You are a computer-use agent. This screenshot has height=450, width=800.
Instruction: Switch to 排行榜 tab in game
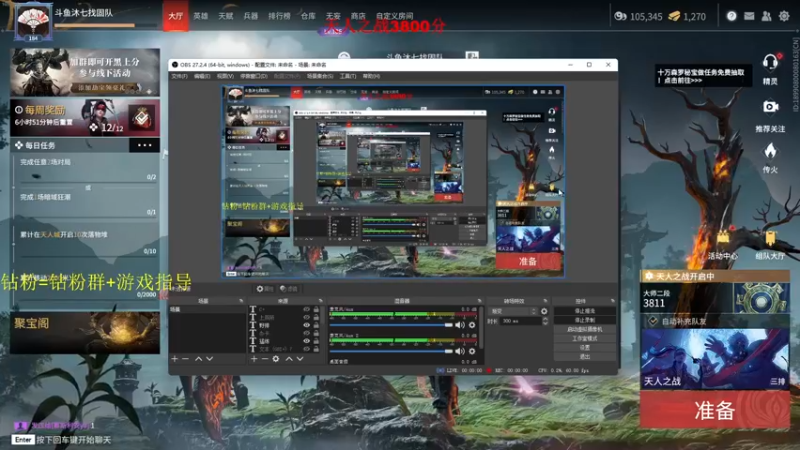coord(279,16)
